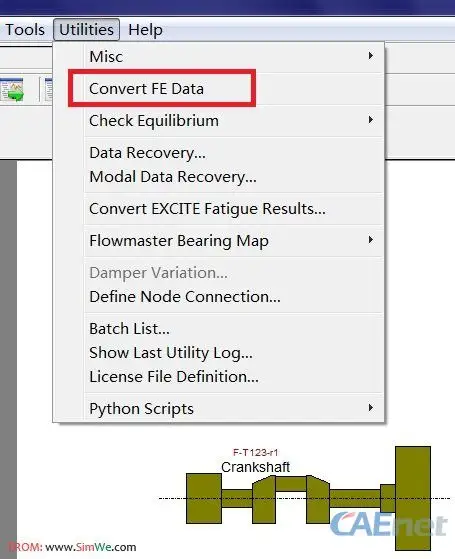This screenshot has height=559, width=455.
Task: Expand the Check Equilibrium submenu arrow
Action: pos(371,120)
